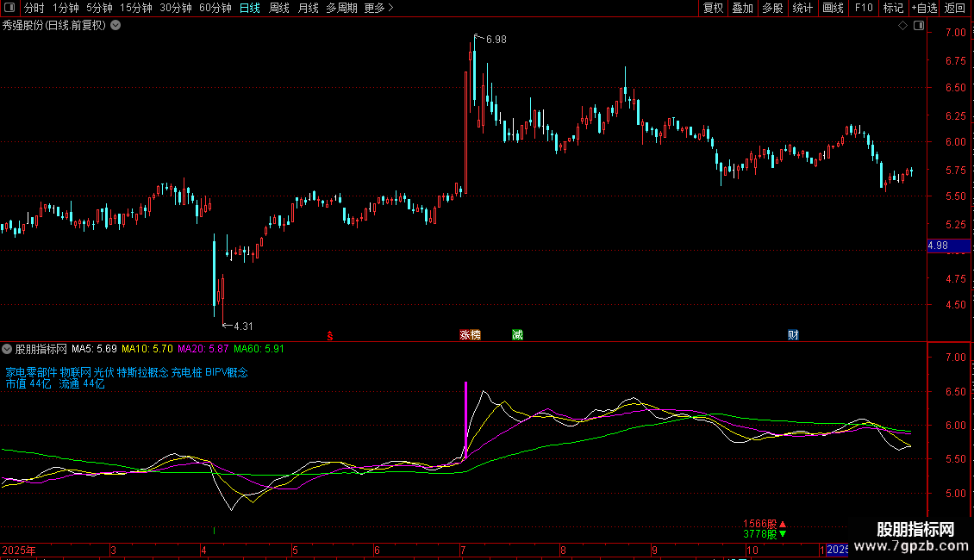Click the 流通 44亿 text
This screenshot has height=560, width=974.
point(82,383)
